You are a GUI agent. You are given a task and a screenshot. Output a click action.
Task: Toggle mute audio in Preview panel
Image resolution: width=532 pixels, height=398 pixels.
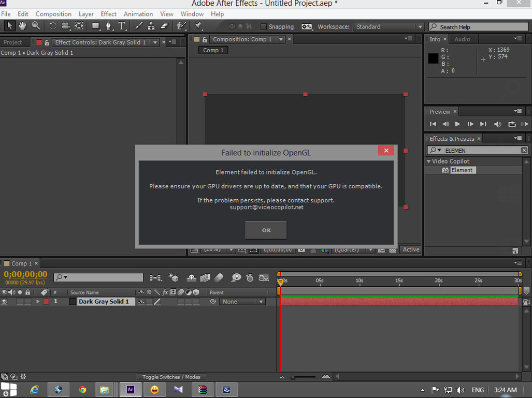[498, 124]
